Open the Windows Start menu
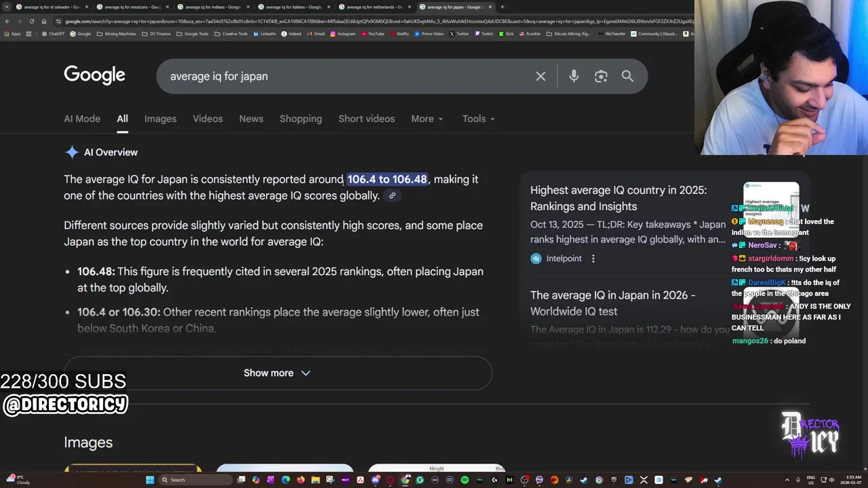868x488 pixels. tap(150, 480)
